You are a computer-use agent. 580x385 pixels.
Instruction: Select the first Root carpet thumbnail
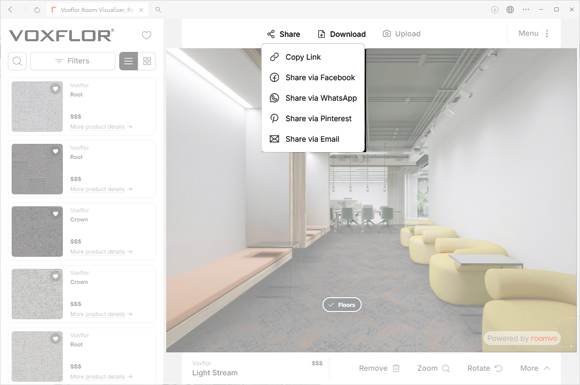coord(37,107)
